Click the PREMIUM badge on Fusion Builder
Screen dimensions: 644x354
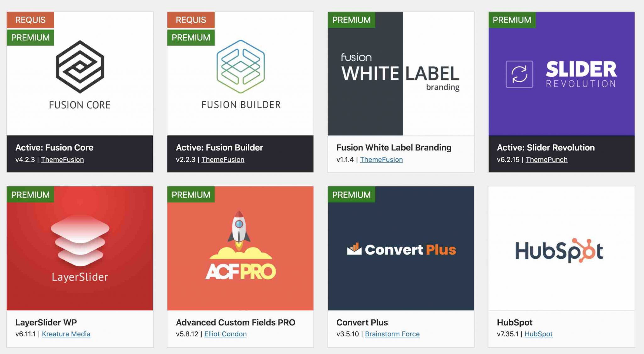(x=191, y=37)
